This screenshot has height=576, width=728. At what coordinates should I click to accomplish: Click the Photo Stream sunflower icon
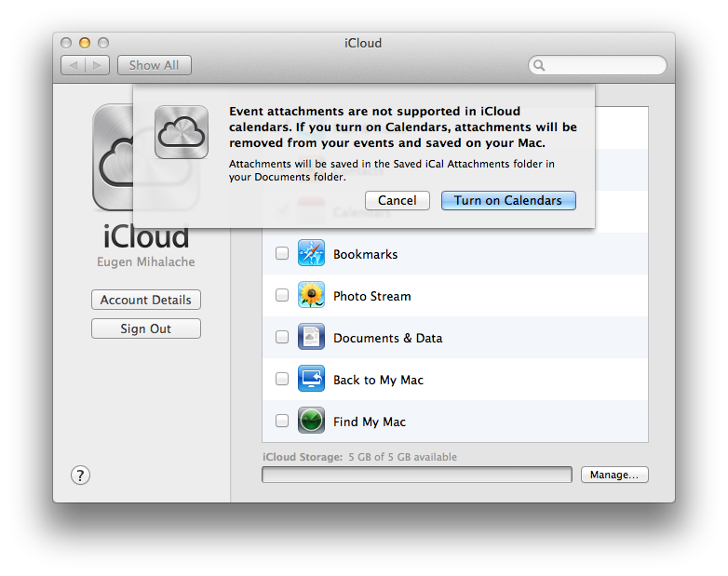coord(311,295)
